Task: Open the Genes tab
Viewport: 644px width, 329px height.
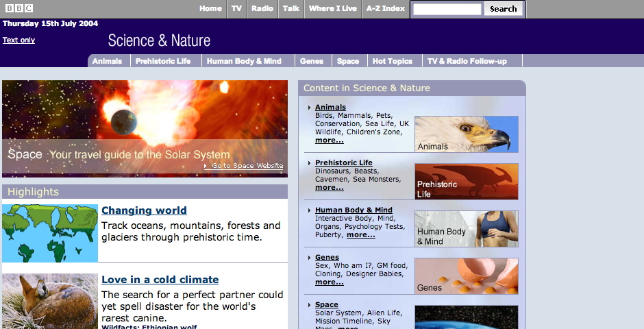Action: point(312,61)
